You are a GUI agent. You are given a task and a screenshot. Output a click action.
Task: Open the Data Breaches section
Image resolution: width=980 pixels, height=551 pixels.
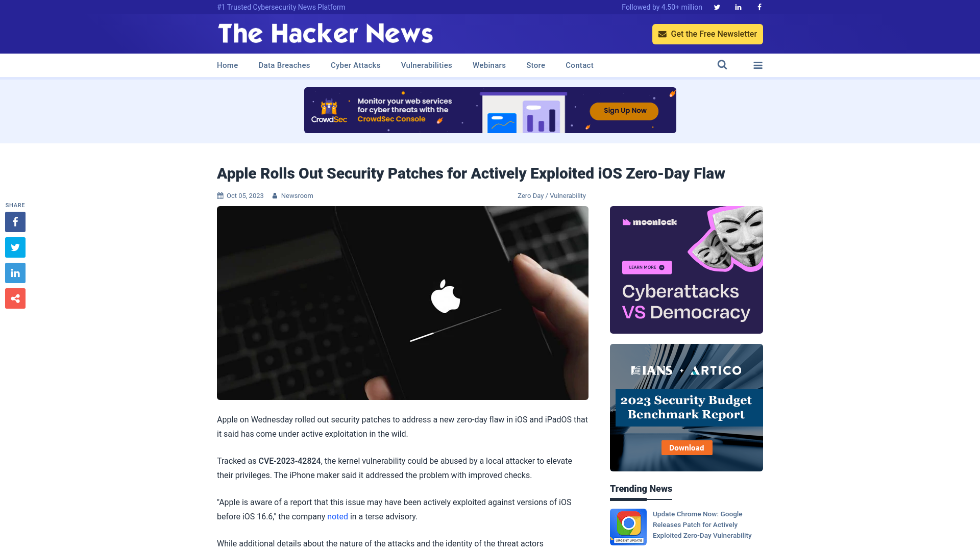tap(284, 65)
